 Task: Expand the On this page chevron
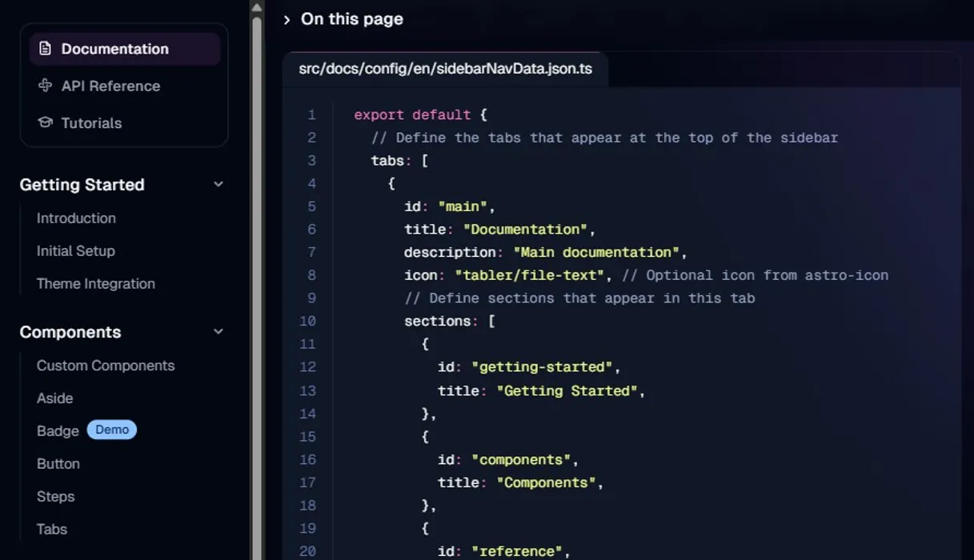(x=287, y=19)
